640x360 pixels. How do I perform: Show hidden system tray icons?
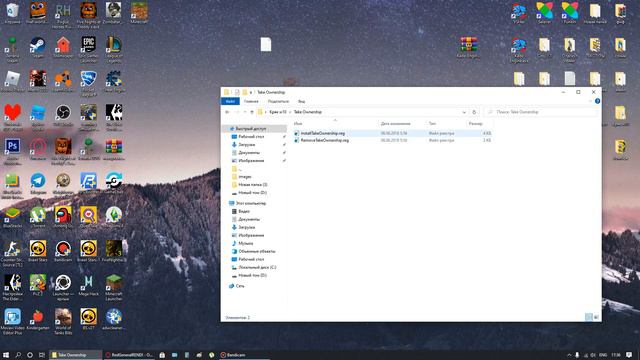569,355
